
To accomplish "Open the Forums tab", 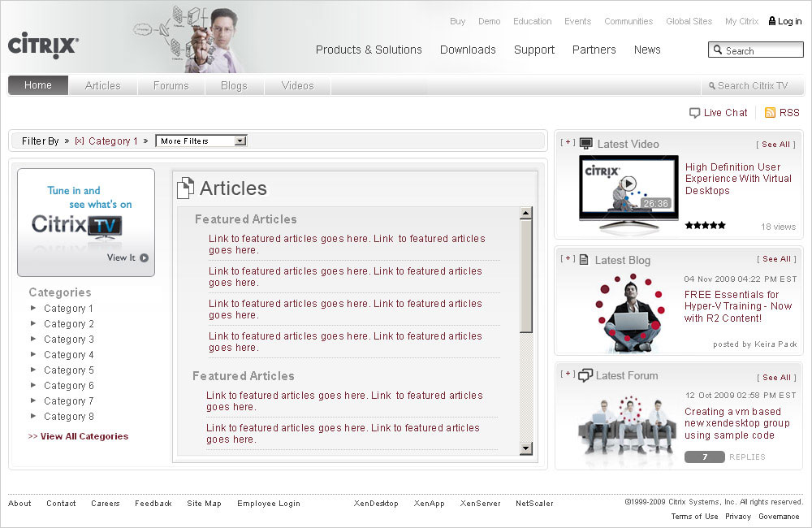I will pos(171,85).
